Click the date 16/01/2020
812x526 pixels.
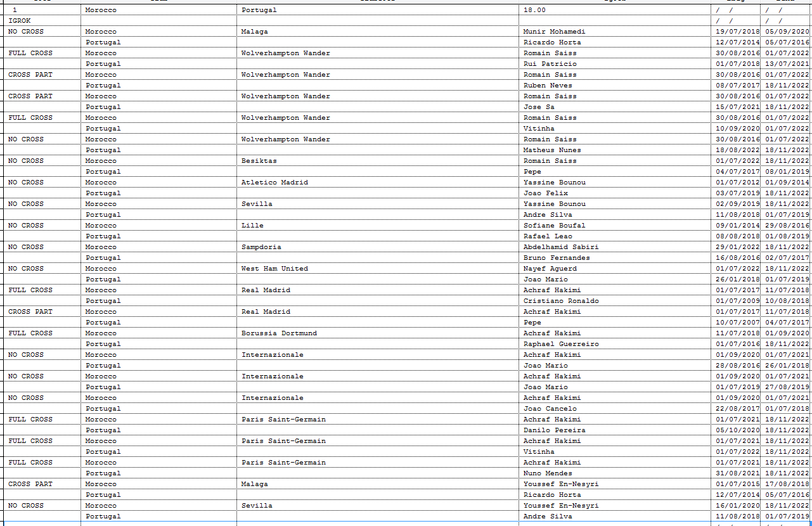click(x=737, y=506)
